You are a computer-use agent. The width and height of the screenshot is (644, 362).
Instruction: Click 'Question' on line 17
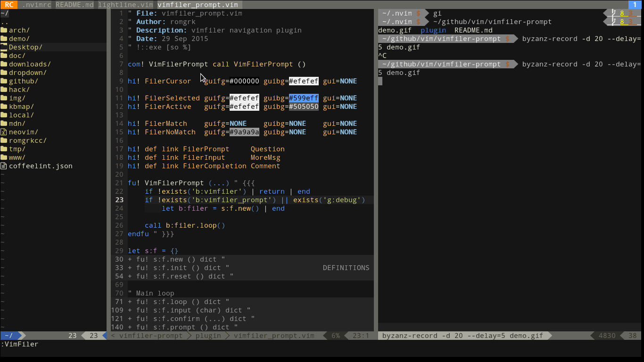point(267,149)
